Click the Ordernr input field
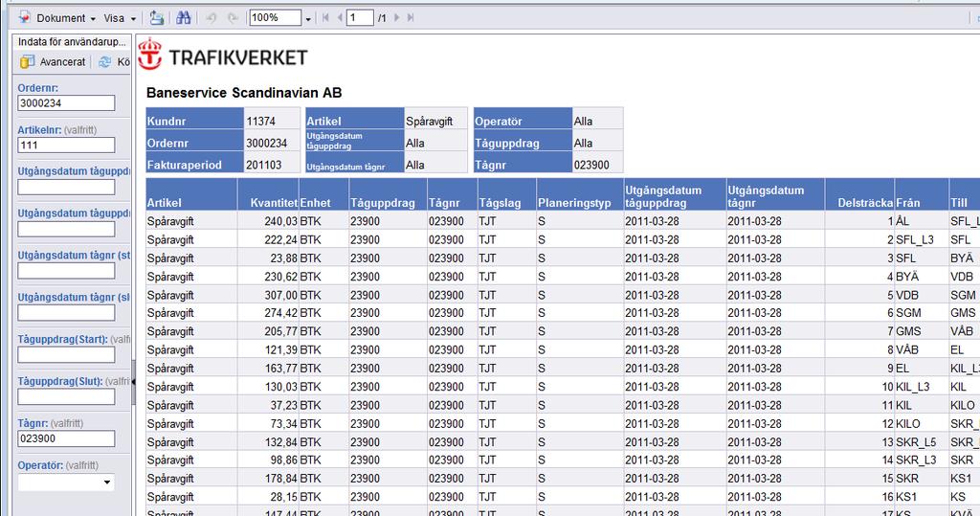Screen dimensions: 980x516 coord(66,103)
